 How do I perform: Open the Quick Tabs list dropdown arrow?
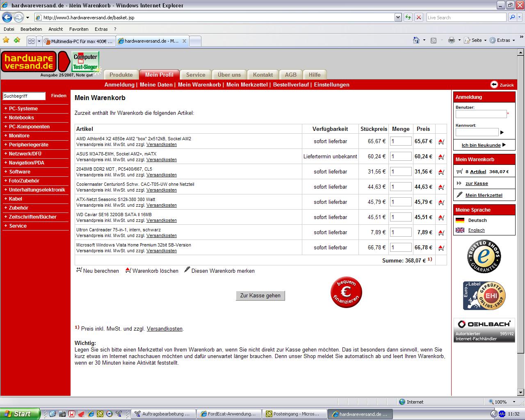tap(39, 41)
